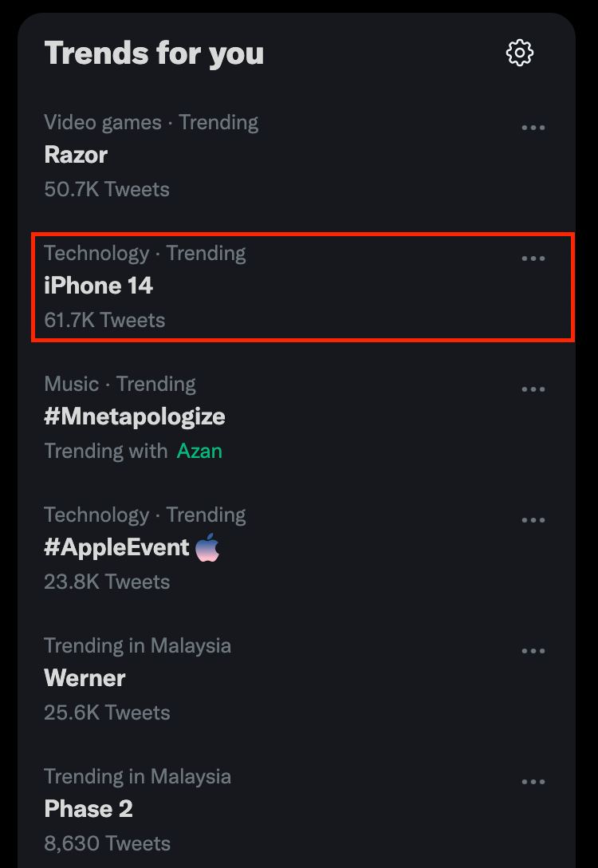Open the Phase 2 trending topic
The height and width of the screenshot is (868, 598).
pos(89,809)
